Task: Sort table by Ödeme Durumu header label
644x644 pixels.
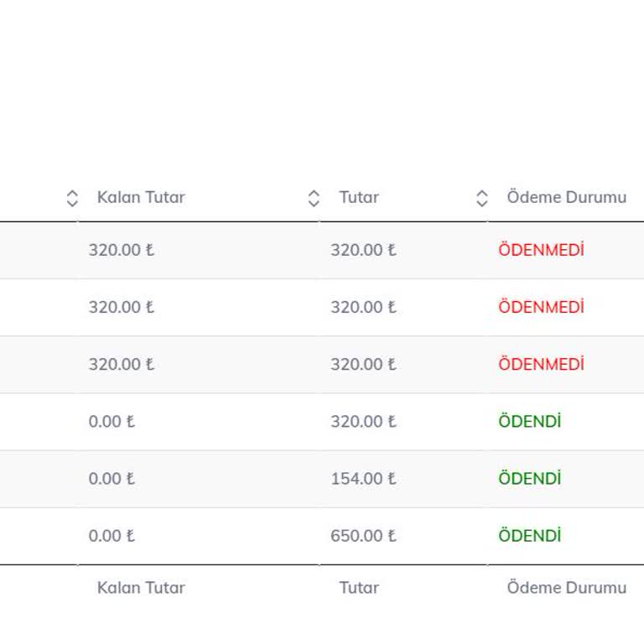Action: click(566, 198)
